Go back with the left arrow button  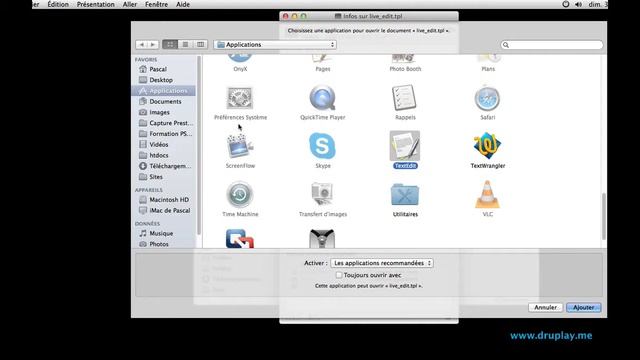(x=141, y=44)
